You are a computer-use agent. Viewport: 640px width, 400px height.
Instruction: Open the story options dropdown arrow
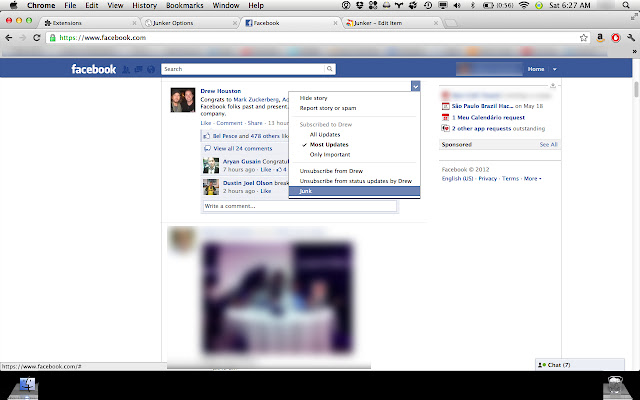click(415, 86)
